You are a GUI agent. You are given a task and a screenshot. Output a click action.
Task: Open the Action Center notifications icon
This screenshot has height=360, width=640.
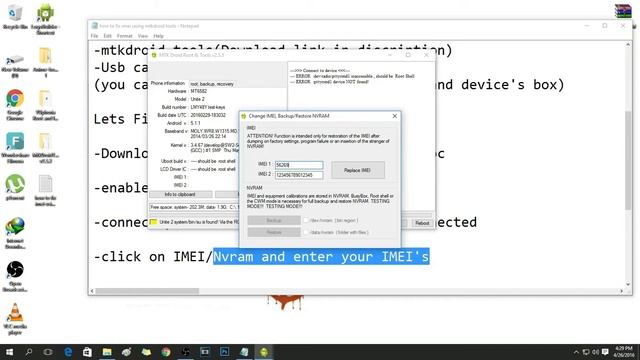point(605,352)
